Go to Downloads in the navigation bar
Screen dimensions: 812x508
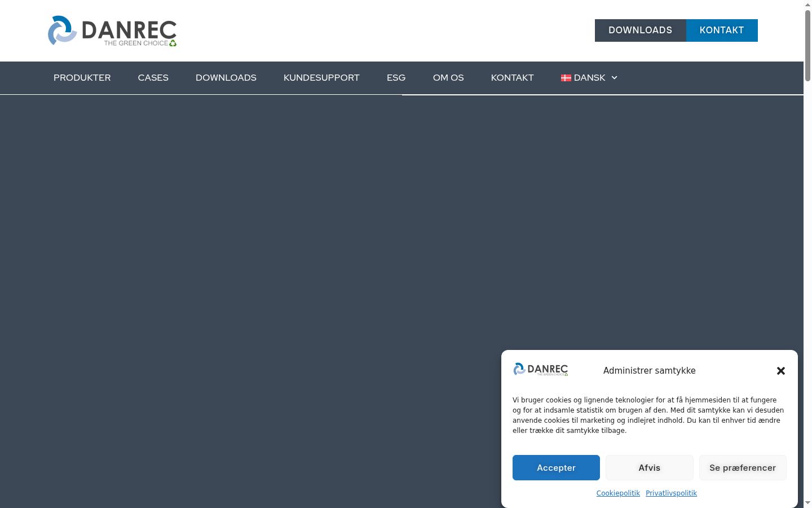[226, 78]
